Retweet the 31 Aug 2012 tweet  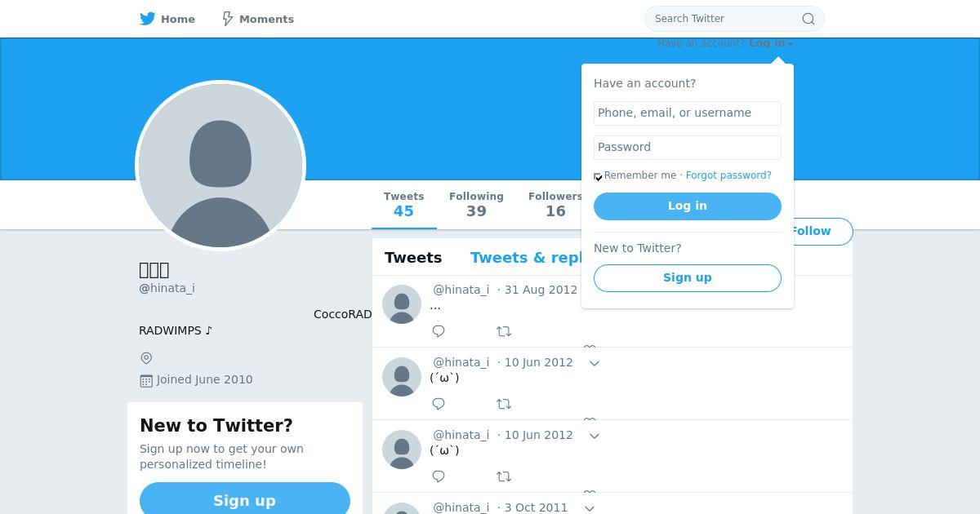pyautogui.click(x=504, y=331)
